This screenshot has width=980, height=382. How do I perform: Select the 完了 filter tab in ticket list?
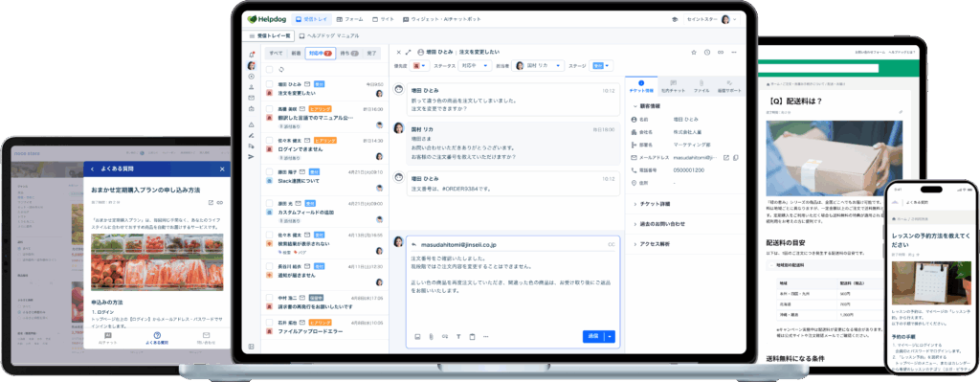tap(372, 54)
